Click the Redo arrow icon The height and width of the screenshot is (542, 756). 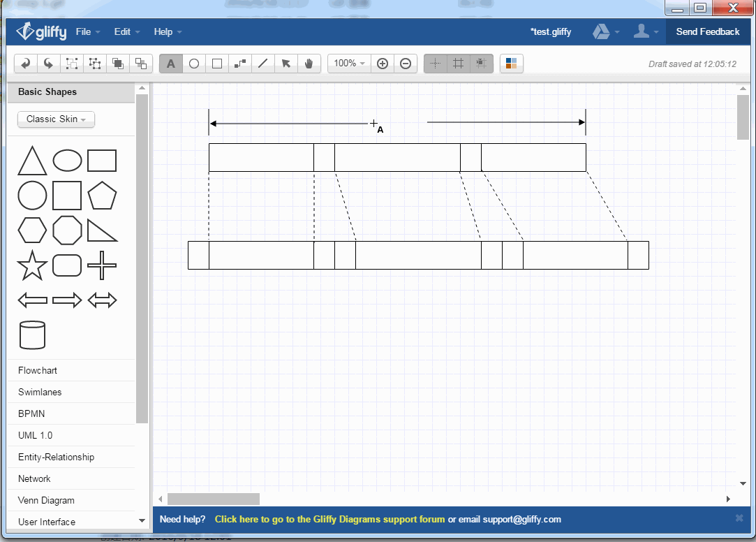click(x=48, y=64)
